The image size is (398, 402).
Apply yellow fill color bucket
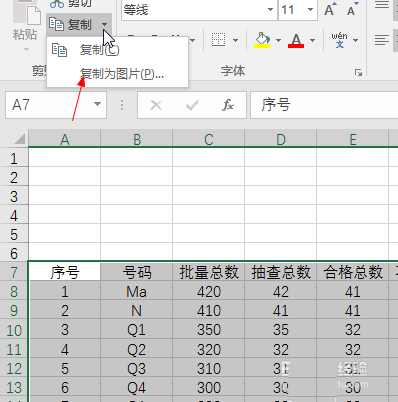[262, 40]
